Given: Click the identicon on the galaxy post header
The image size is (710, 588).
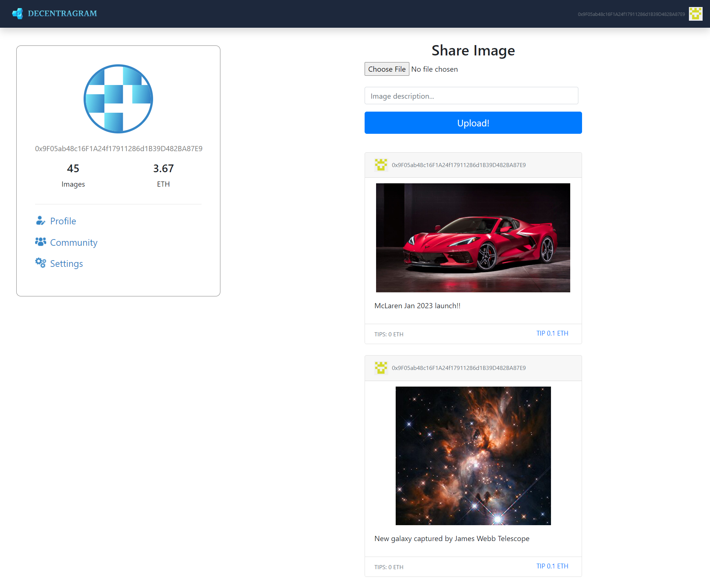Looking at the screenshot, I should tap(381, 368).
